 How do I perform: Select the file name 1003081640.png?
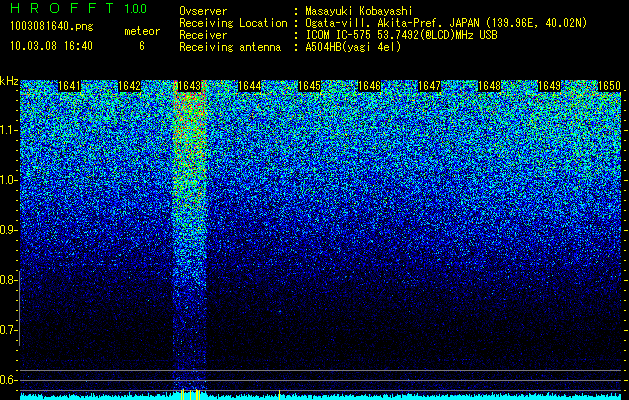(52, 26)
